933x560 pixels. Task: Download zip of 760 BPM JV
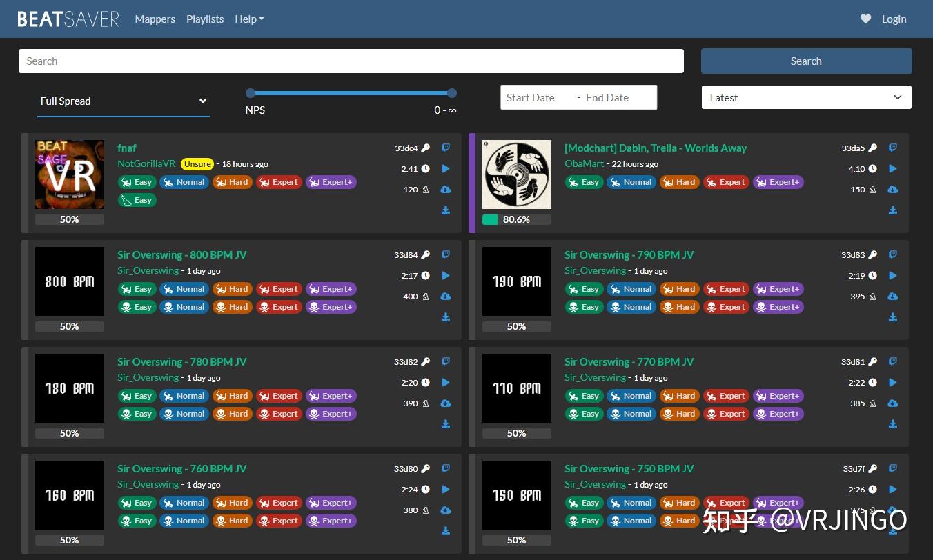click(x=446, y=531)
